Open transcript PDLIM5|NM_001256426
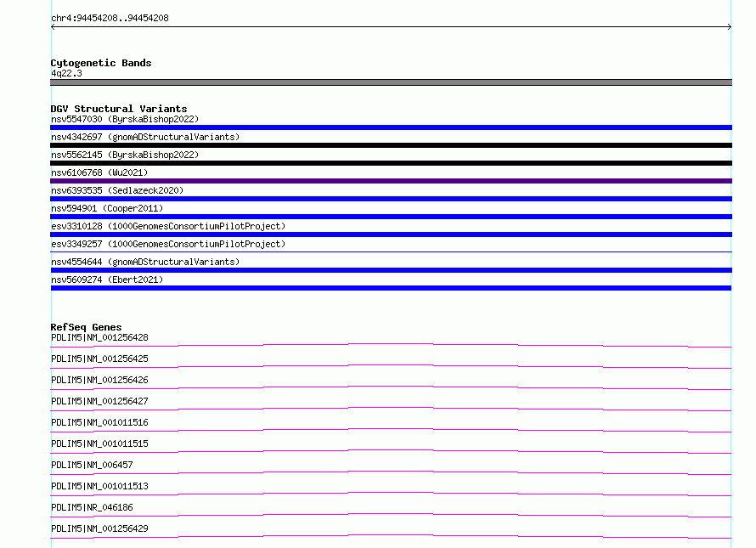The width and height of the screenshot is (756, 548). pos(99,380)
